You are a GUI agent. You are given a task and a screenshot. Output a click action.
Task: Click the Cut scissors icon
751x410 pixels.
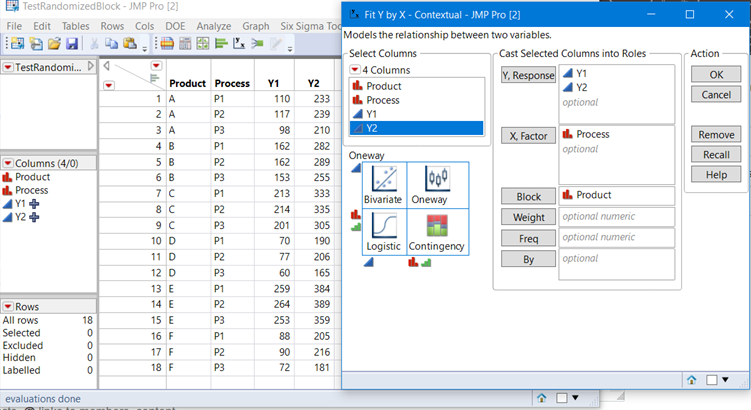pyautogui.click(x=94, y=44)
